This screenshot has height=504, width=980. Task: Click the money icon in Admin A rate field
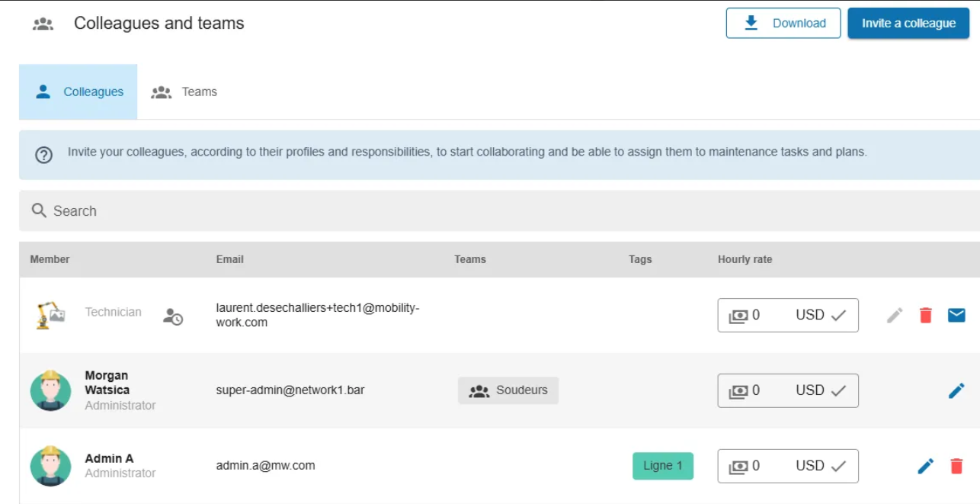click(738, 467)
